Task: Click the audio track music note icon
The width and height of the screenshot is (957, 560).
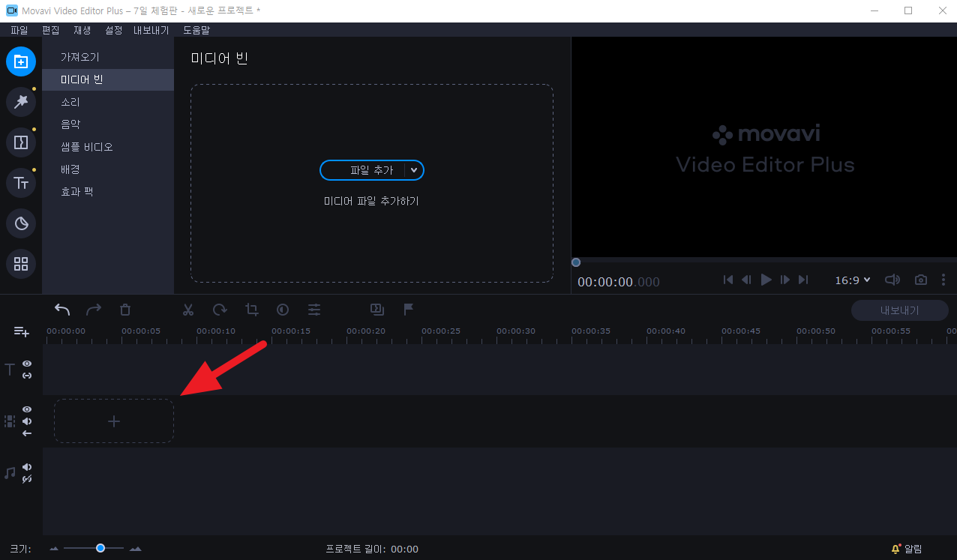Action: [10, 473]
